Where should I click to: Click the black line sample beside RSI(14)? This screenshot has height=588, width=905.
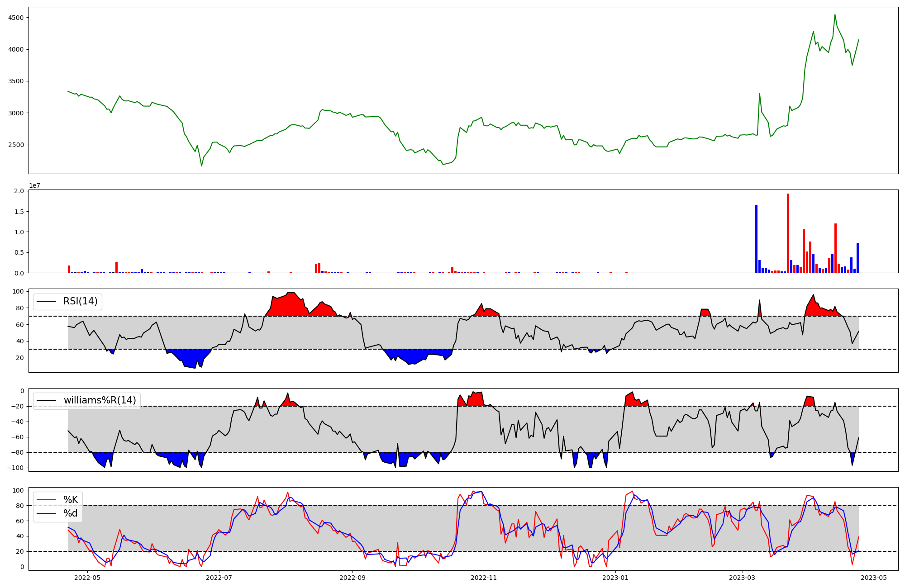point(46,302)
